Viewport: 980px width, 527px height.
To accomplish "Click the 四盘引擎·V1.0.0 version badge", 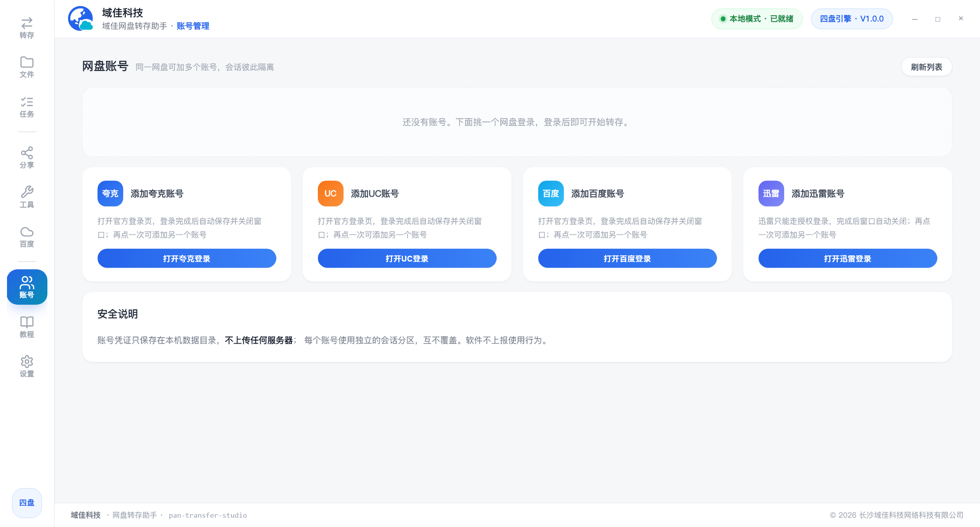I will [x=851, y=19].
